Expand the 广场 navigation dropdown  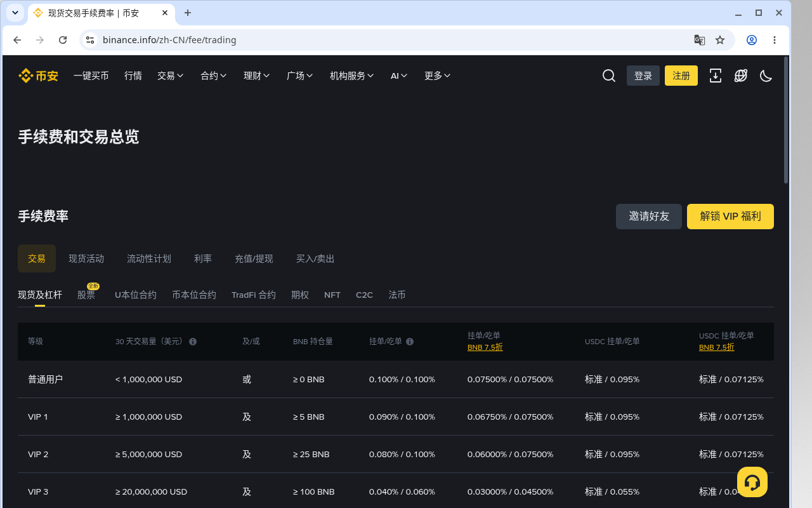point(300,76)
